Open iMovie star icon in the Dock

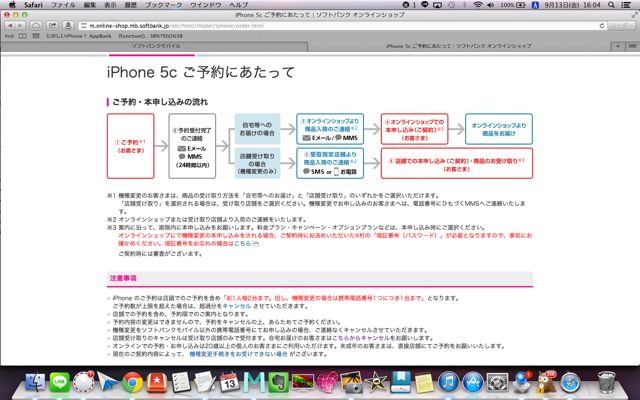tap(376, 382)
